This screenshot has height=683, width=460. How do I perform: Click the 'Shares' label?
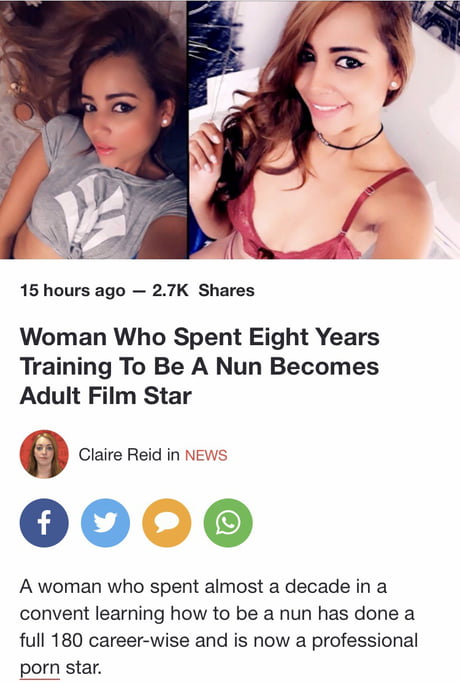tap(227, 291)
